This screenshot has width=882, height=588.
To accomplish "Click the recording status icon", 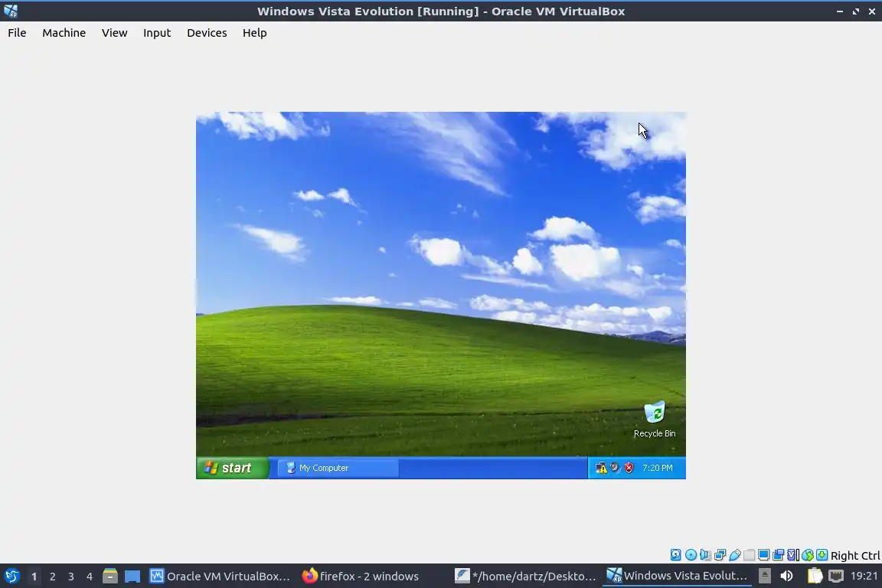I will click(779, 555).
